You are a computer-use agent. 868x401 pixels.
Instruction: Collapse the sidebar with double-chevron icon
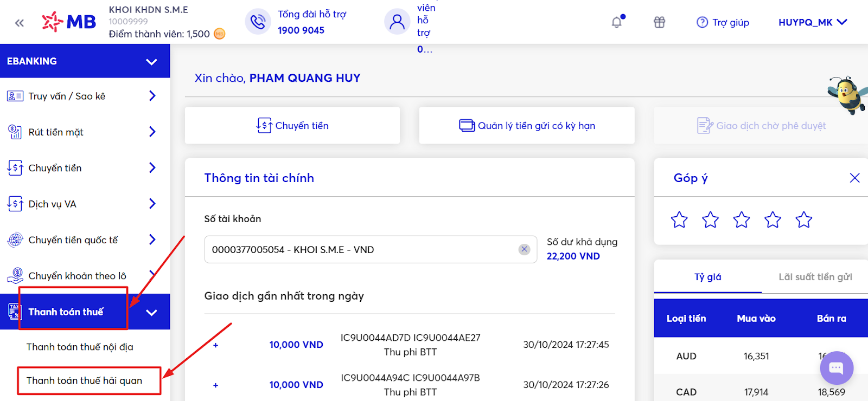pos(20,23)
